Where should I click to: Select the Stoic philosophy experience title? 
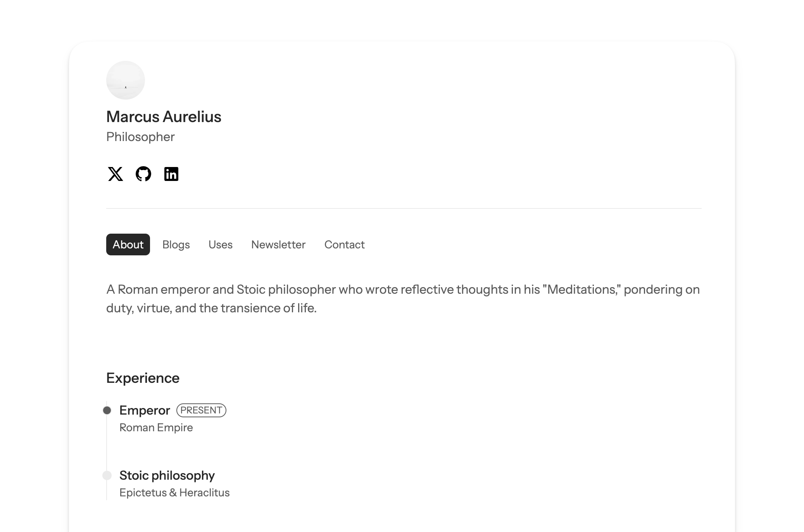(x=167, y=475)
